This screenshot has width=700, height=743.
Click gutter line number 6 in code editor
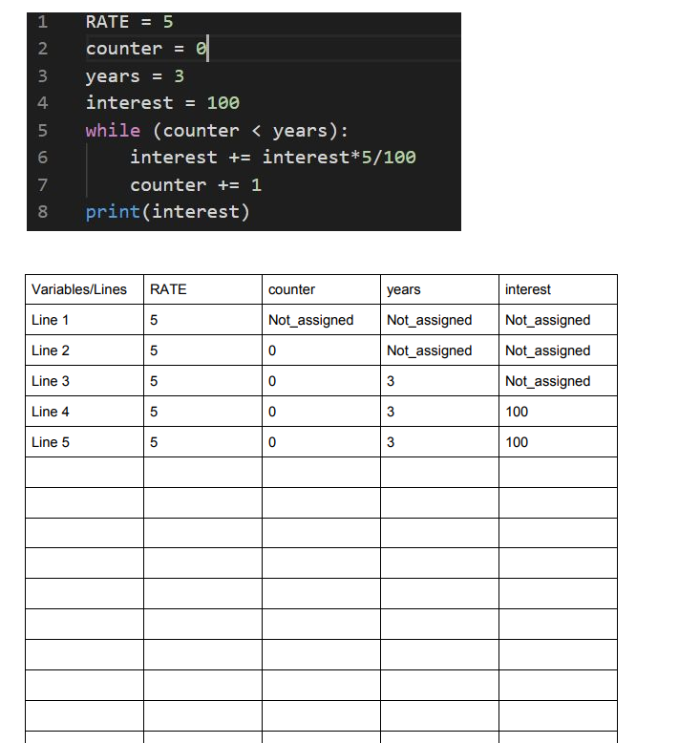point(43,158)
